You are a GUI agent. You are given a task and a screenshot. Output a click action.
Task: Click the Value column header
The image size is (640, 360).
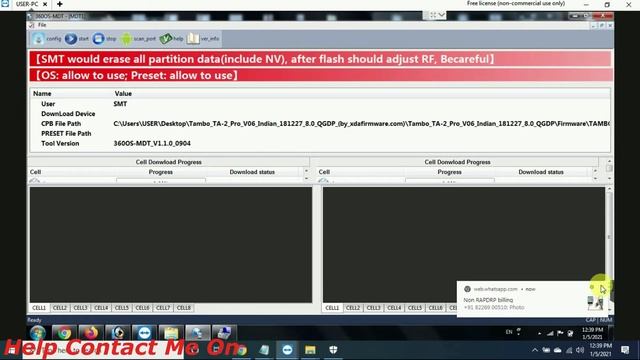coord(123,93)
